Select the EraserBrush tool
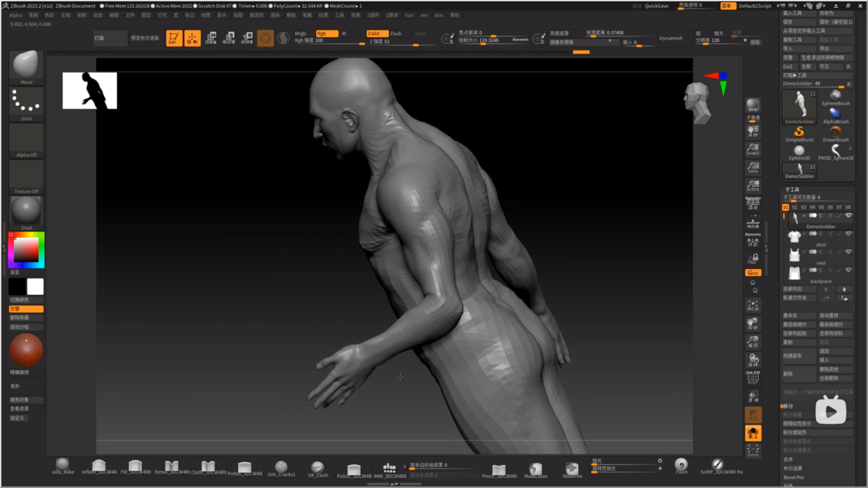 pos(835,134)
